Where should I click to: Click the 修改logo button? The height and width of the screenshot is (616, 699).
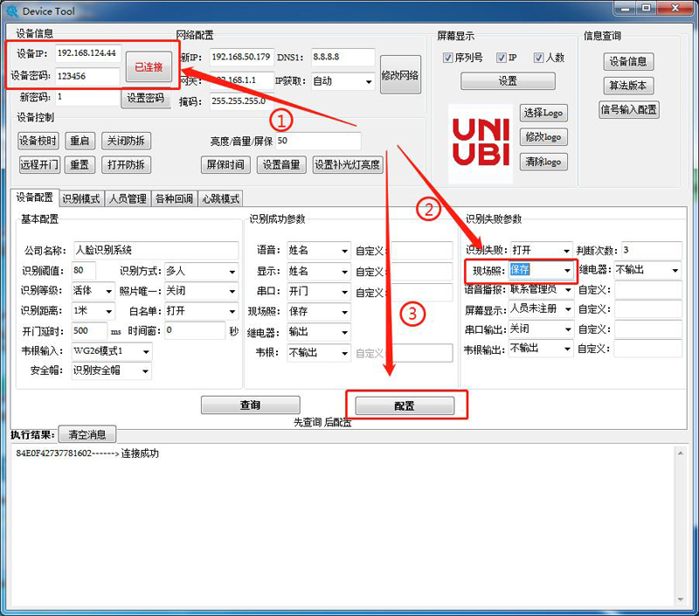click(x=543, y=137)
